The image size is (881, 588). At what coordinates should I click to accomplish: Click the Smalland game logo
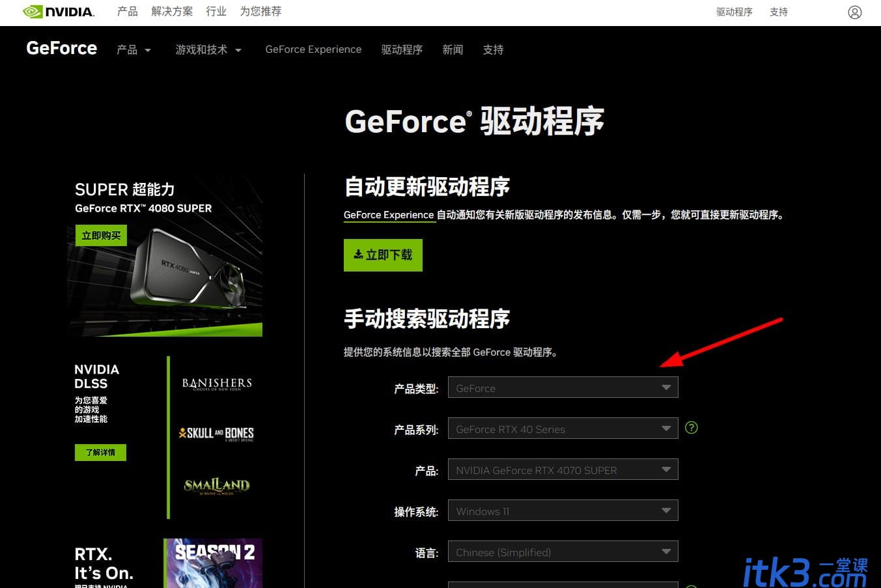coord(217,486)
